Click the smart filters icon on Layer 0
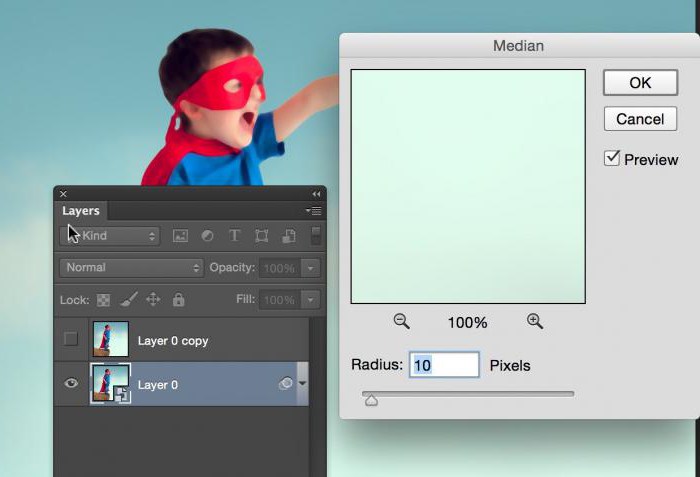 [286, 383]
